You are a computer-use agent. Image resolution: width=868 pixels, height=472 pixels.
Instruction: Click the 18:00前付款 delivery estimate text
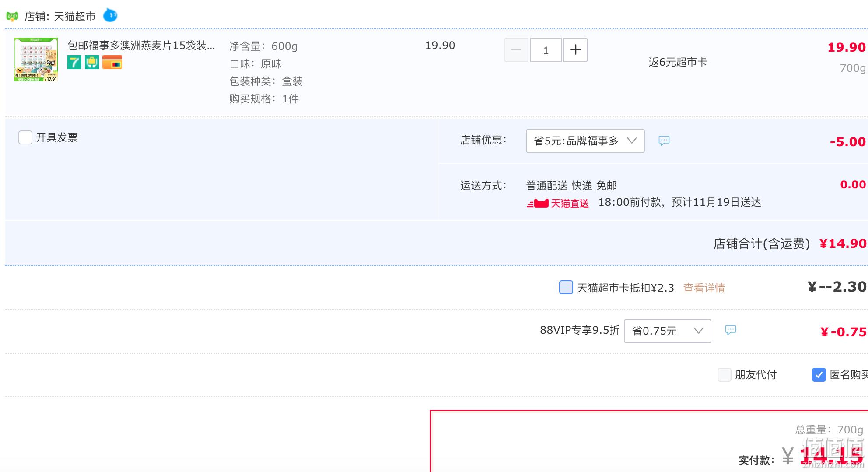tap(680, 202)
